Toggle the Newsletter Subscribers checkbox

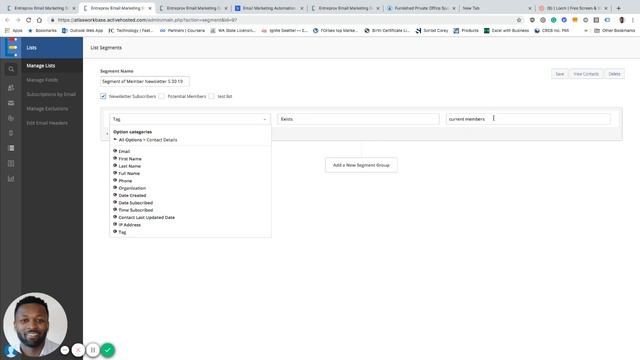point(103,96)
